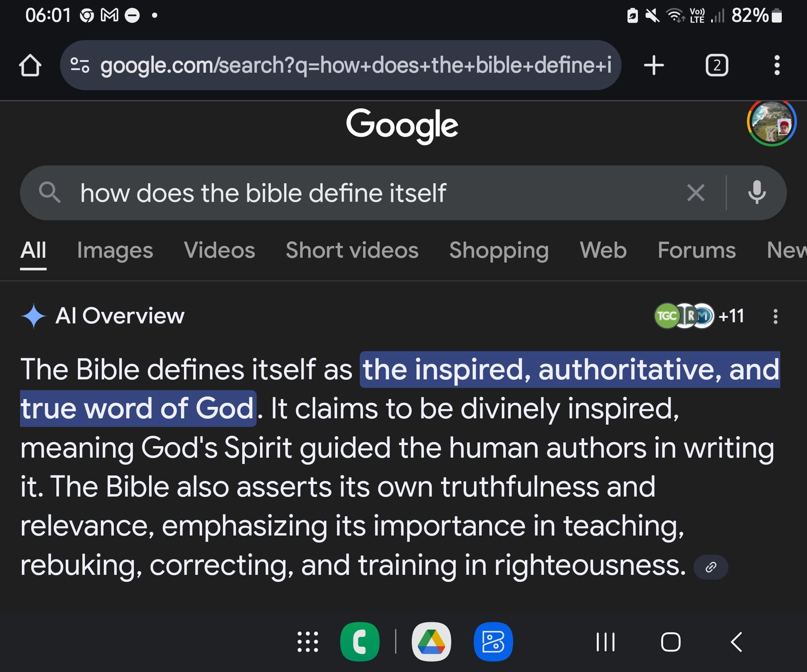Tap the Android back navigation arrow
807x672 pixels.
tap(736, 642)
